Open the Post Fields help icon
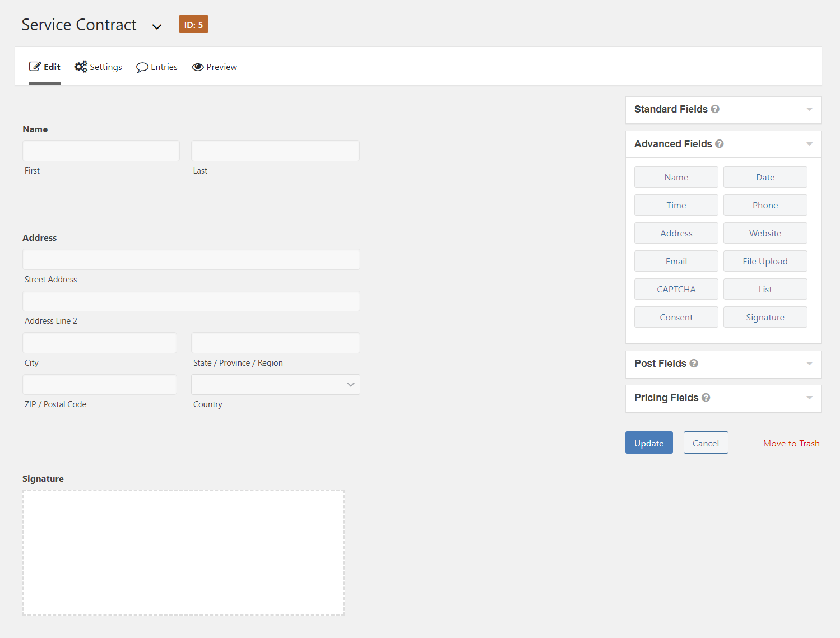 click(694, 364)
